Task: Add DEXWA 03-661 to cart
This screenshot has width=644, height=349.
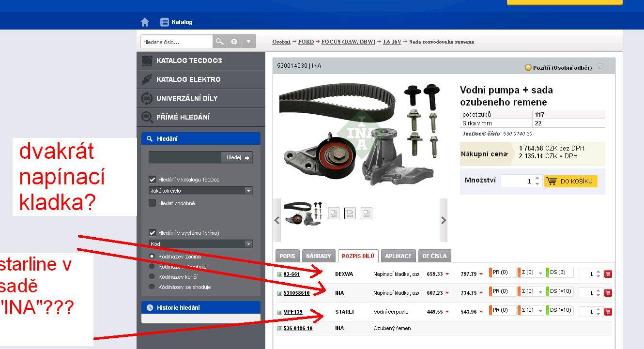Action: (608, 274)
